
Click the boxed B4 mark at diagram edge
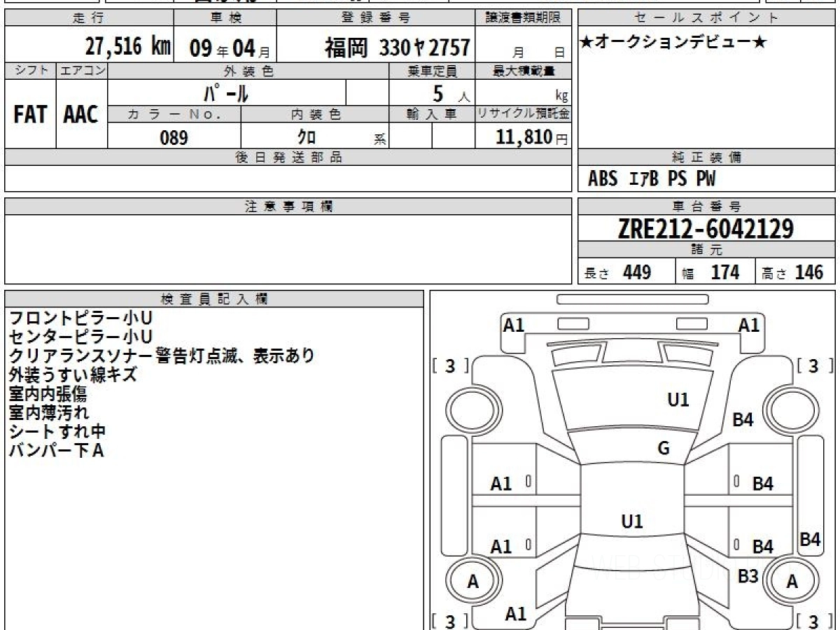point(810,539)
